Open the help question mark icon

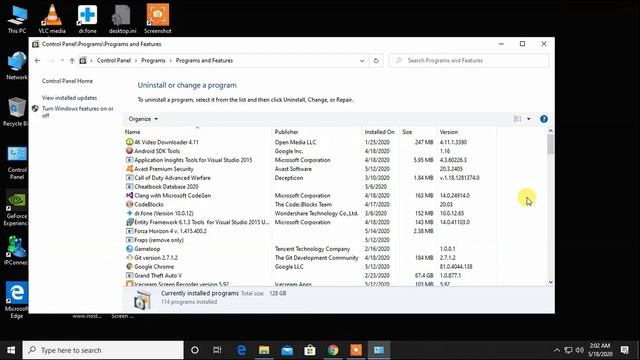544,119
